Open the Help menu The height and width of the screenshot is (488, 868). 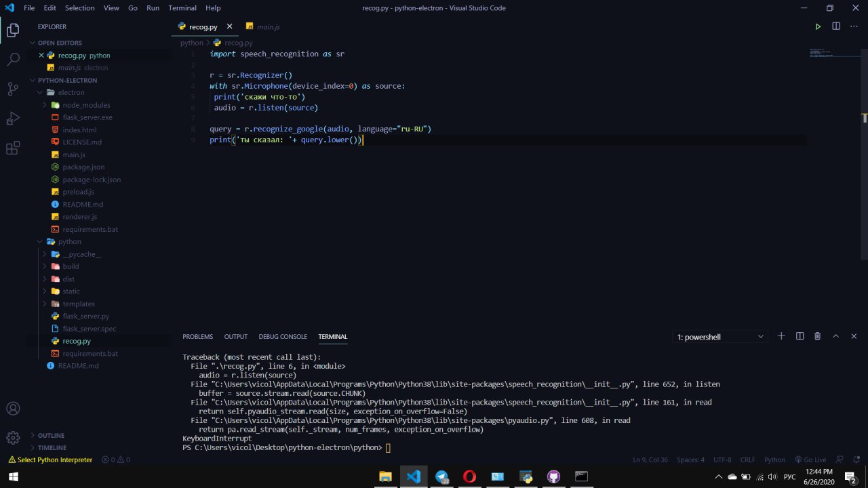[213, 8]
